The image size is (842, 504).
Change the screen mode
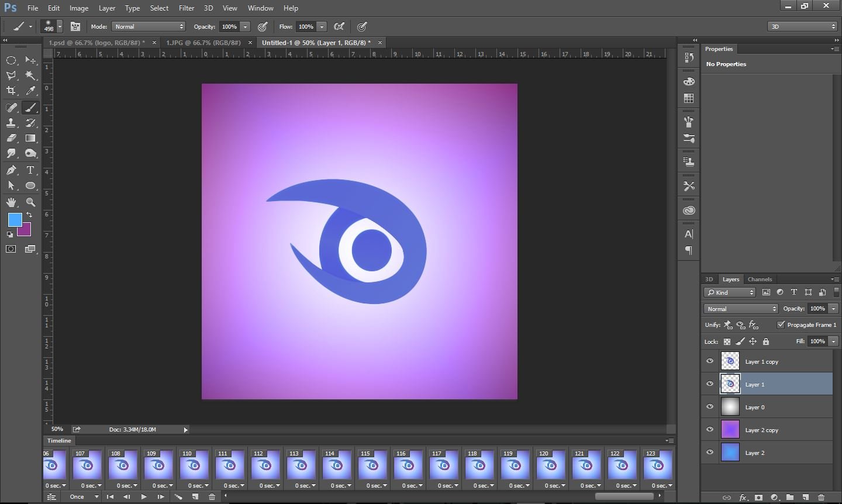pyautogui.click(x=30, y=249)
